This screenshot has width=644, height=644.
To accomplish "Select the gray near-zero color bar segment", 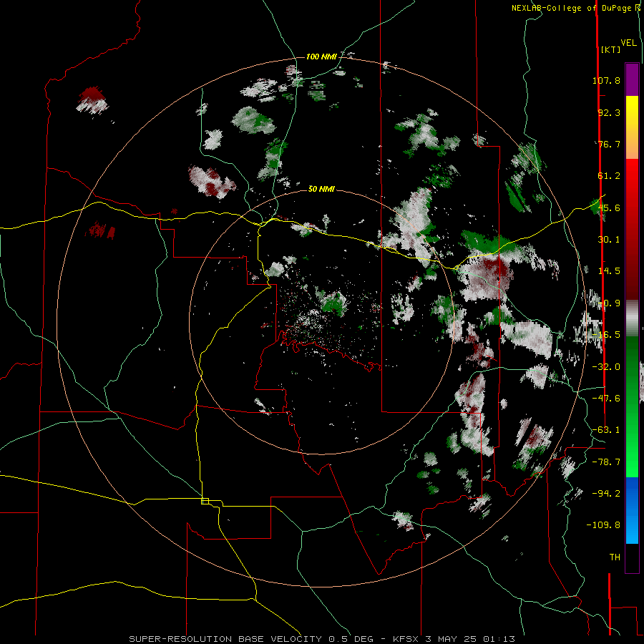I will pyautogui.click(x=632, y=318).
